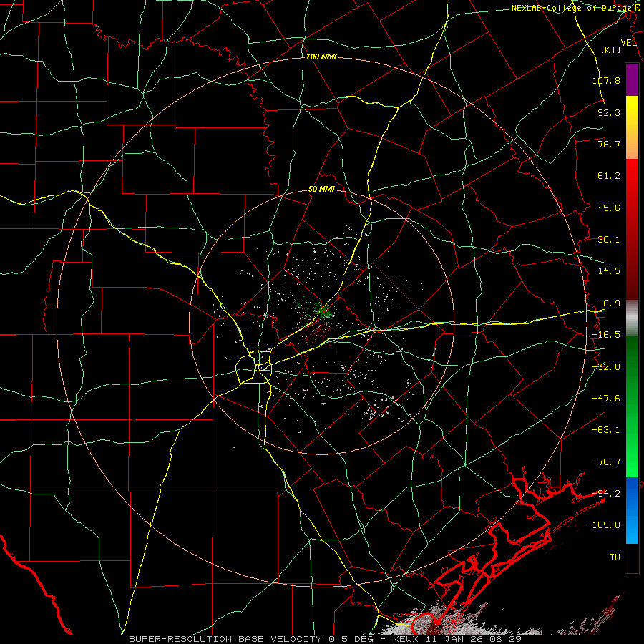644x644 pixels.
Task: Click the 30.1 scale value
Action: 609,240
